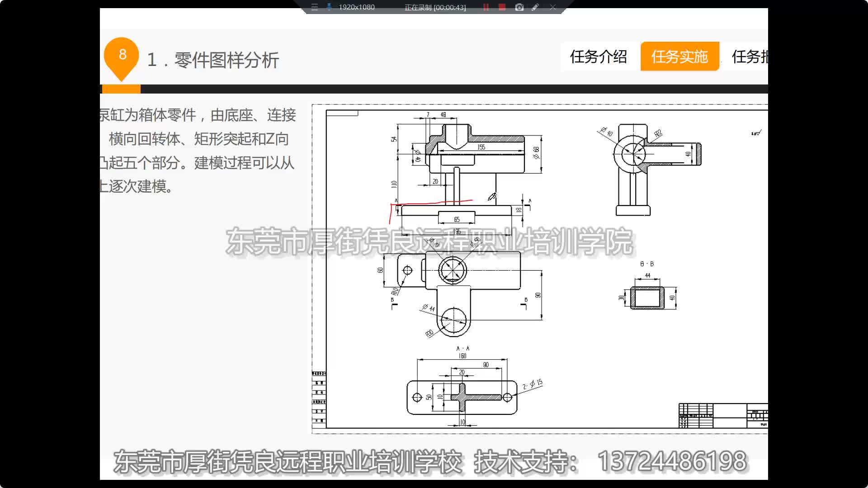
Task: Open the partially visible 任务 tab at far right
Action: tap(748, 57)
